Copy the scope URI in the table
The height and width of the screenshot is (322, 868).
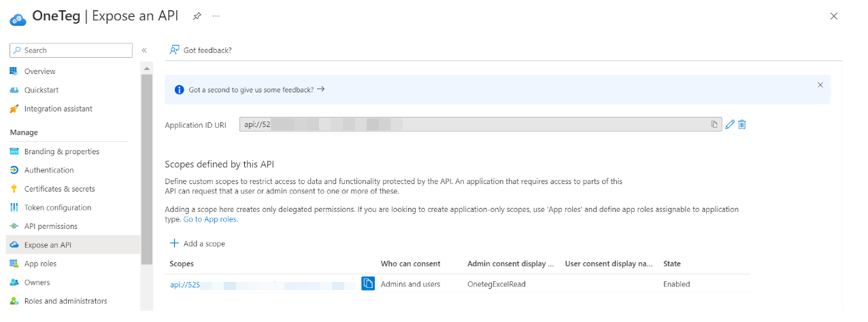[x=368, y=283]
